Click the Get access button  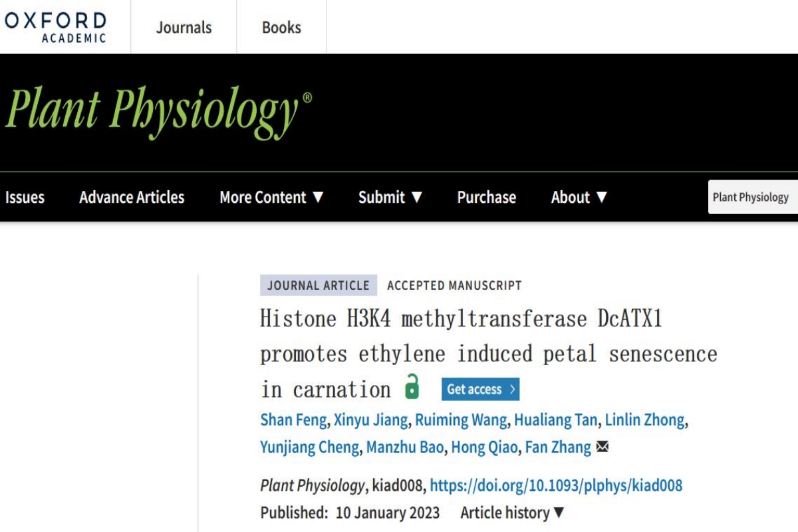(x=480, y=389)
